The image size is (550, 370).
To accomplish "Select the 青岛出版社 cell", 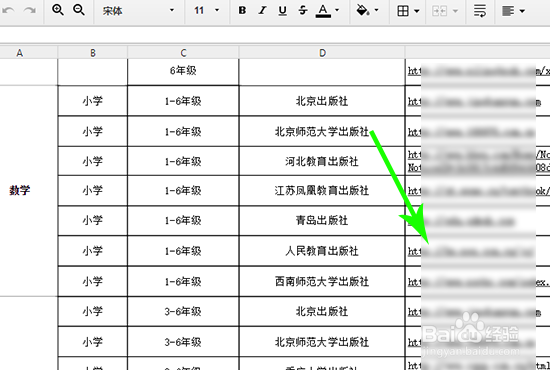I will coord(322,221).
